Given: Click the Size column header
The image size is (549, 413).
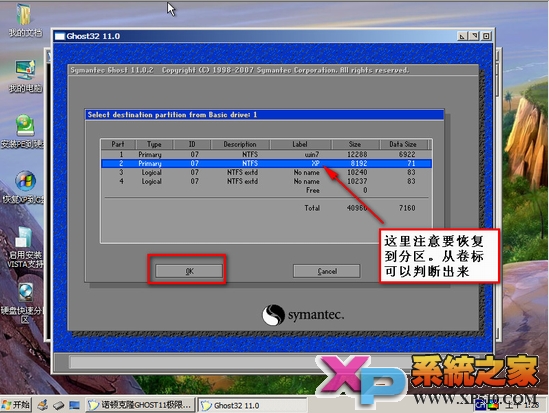Looking at the screenshot, I should tap(355, 144).
